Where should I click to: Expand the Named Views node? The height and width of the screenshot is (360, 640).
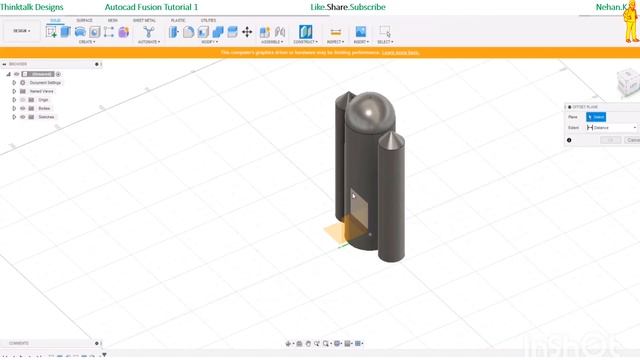click(14, 91)
